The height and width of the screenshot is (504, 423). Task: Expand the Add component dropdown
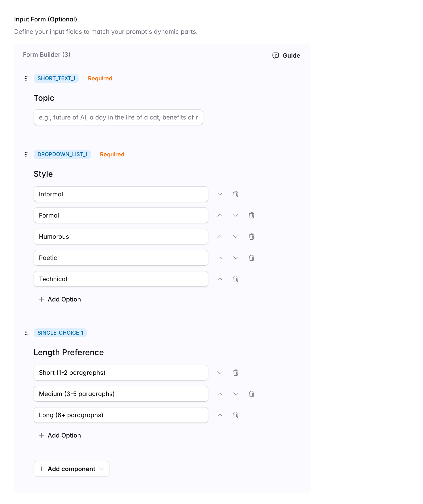[72, 469]
